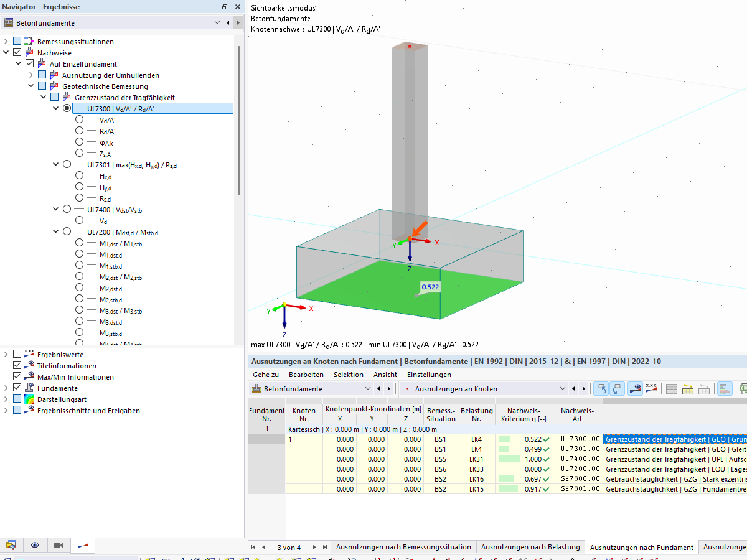Open the table layout grid icon

coord(670,388)
